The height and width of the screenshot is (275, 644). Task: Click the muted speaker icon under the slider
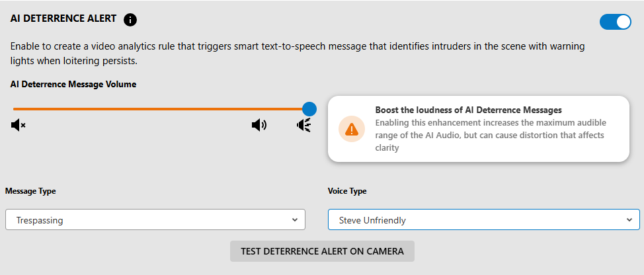(x=18, y=125)
